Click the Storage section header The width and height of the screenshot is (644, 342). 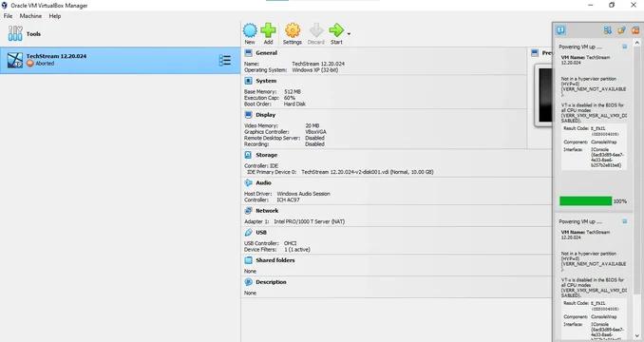[266, 155]
